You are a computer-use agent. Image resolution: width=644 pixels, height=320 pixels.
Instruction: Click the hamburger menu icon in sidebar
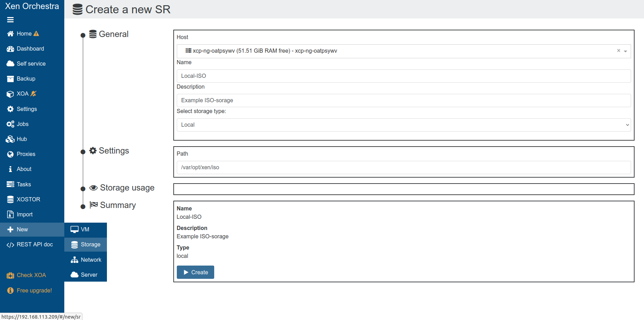(x=10, y=20)
